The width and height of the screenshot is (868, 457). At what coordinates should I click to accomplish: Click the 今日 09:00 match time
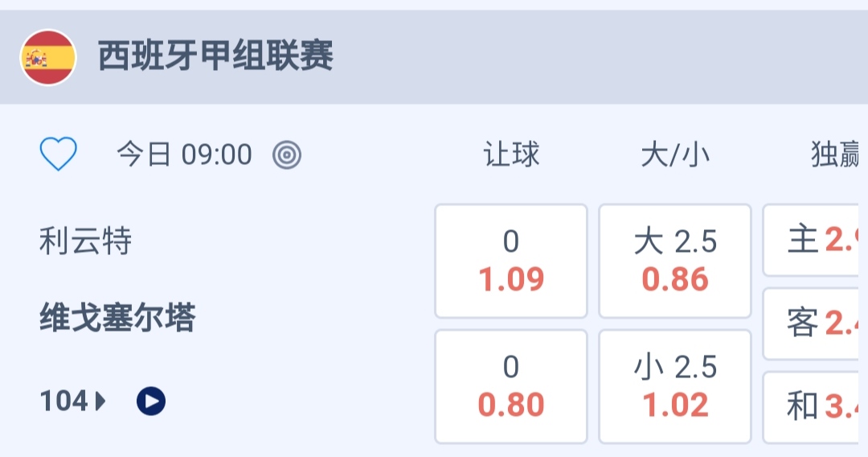[185, 154]
